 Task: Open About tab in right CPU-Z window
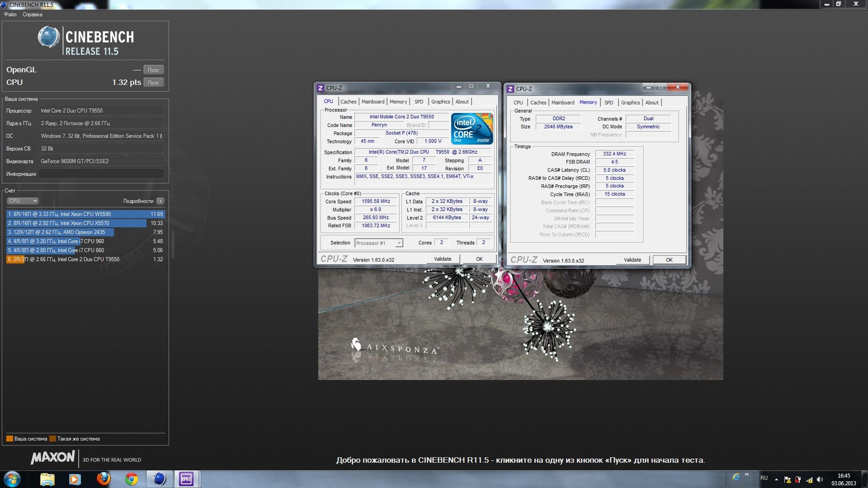652,103
